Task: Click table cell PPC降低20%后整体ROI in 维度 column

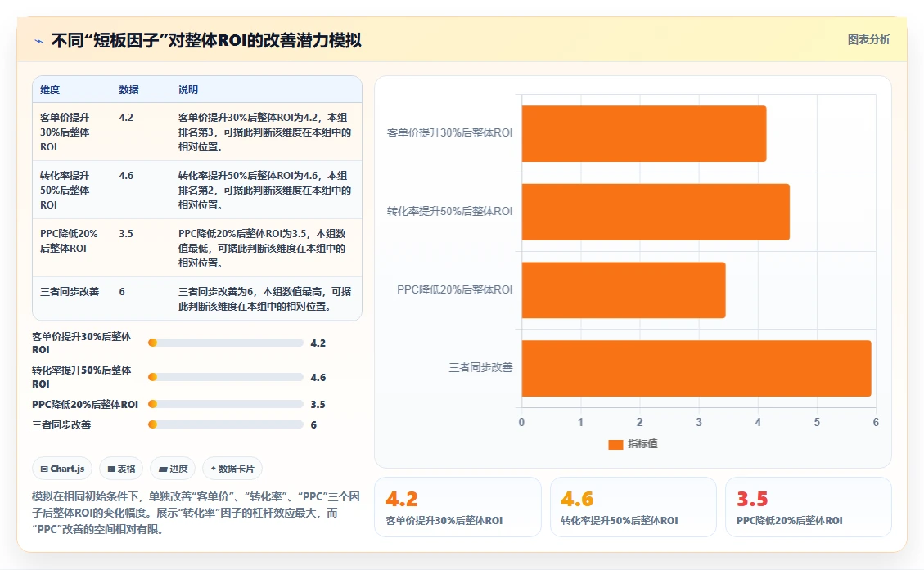Action: [69, 240]
